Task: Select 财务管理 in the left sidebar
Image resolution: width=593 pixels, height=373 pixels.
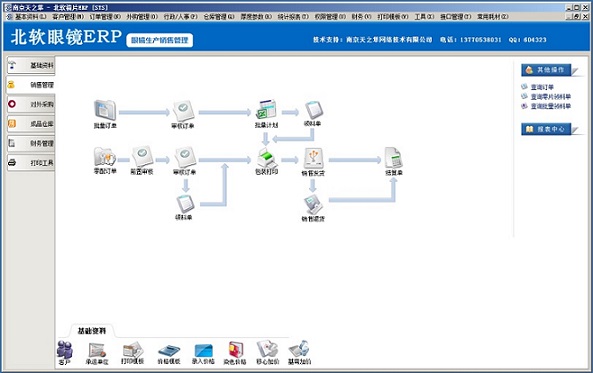Action: coord(31,143)
